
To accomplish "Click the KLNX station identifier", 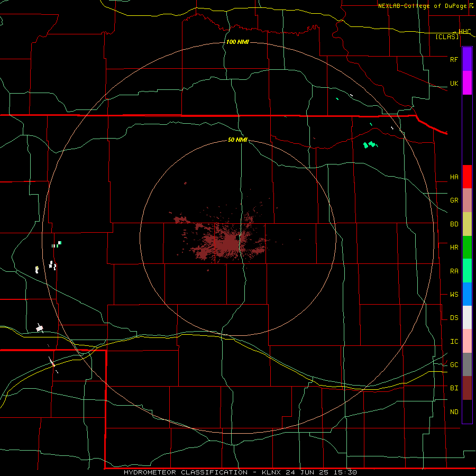I will [x=271, y=472].
